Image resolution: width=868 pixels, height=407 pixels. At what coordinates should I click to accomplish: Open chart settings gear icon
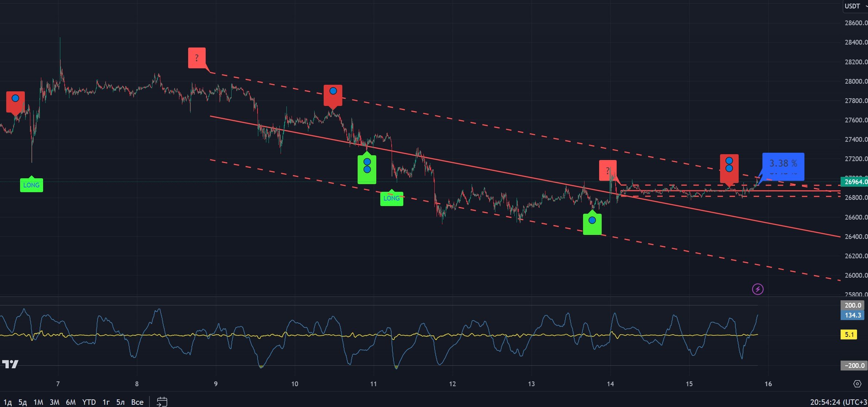point(857,384)
